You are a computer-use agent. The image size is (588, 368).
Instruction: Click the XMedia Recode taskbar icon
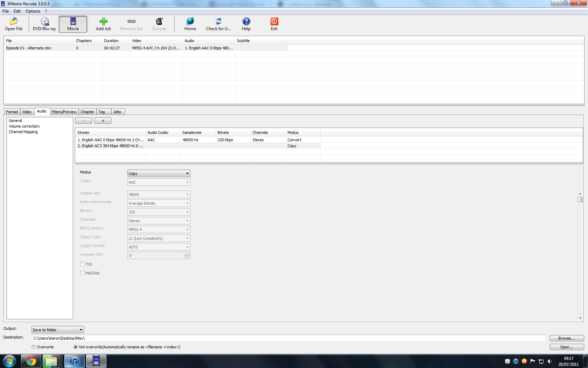(x=96, y=361)
